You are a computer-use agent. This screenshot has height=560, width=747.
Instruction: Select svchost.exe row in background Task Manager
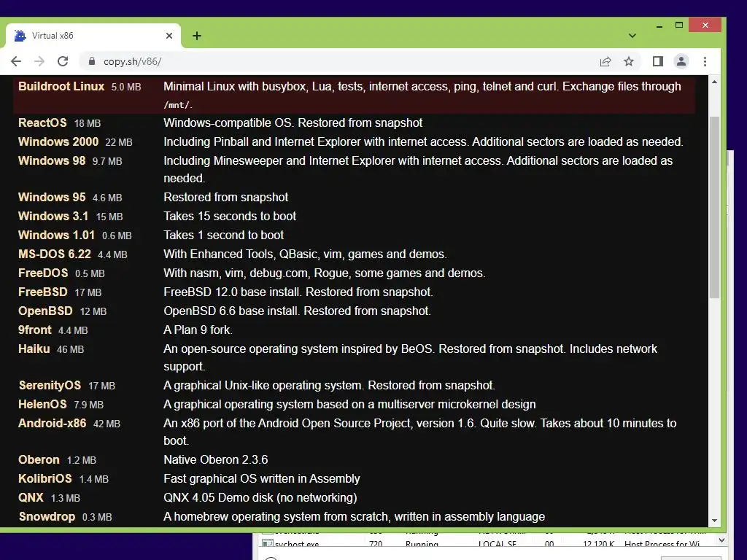486,543
